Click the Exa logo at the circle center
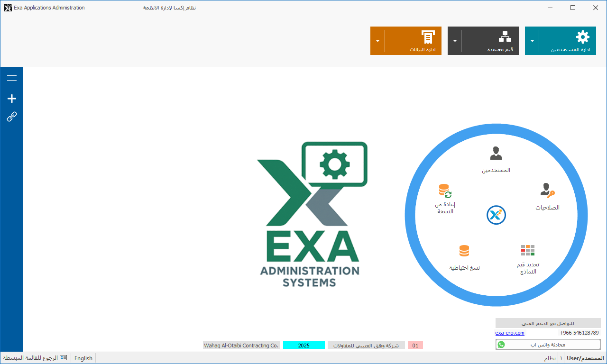 pyautogui.click(x=496, y=215)
